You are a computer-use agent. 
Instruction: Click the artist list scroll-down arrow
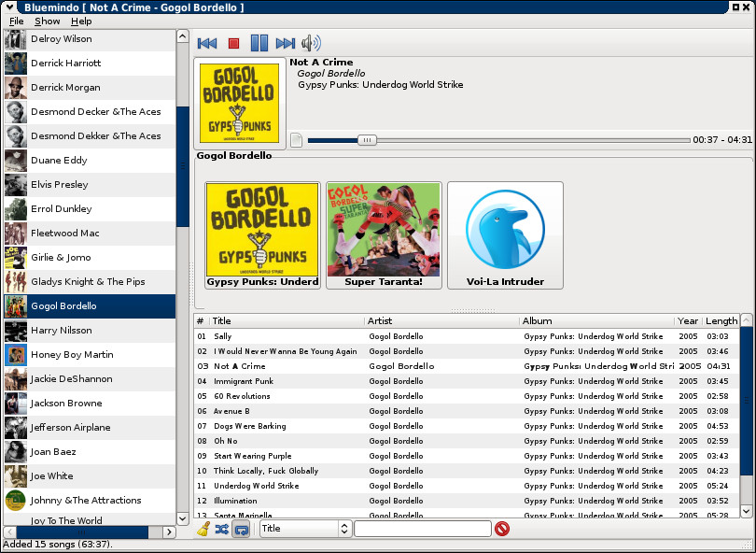[x=182, y=519]
